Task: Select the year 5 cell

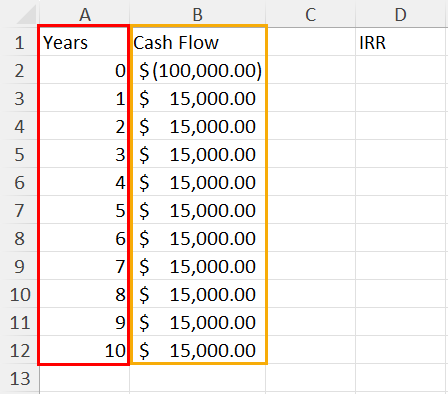Action: (84, 210)
